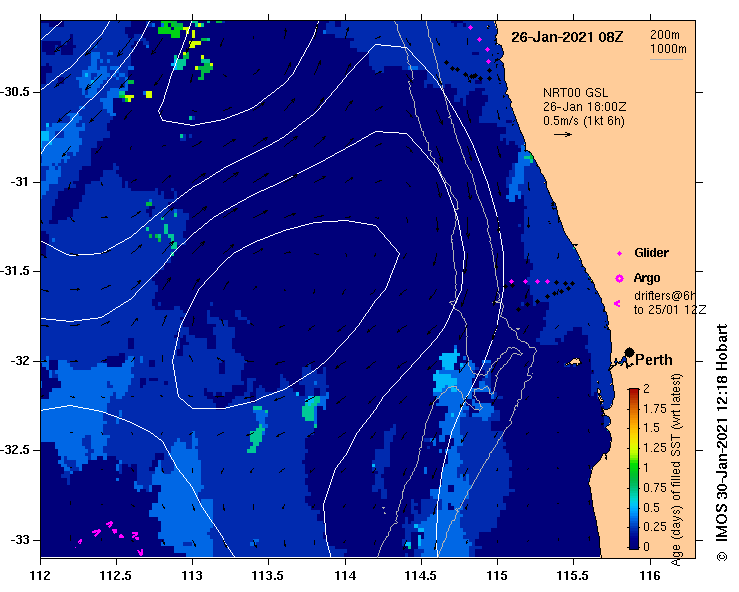Click colour bar tick label 0.75
This screenshot has width=739, height=592.
coord(655,487)
